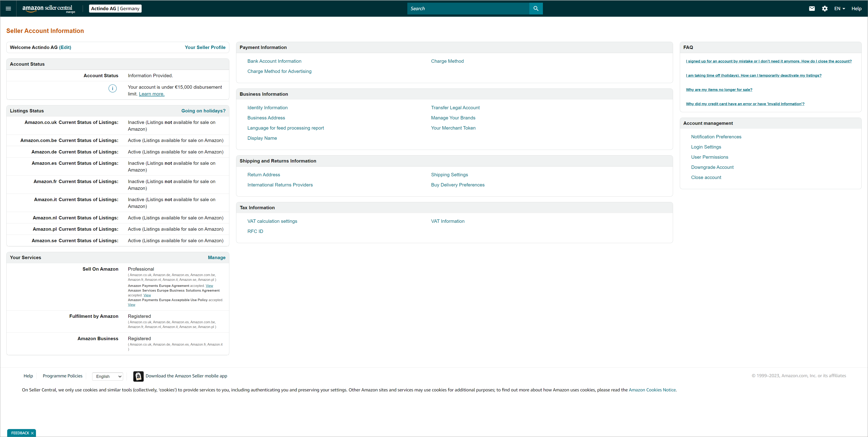Open Shipping Settings

(450, 175)
